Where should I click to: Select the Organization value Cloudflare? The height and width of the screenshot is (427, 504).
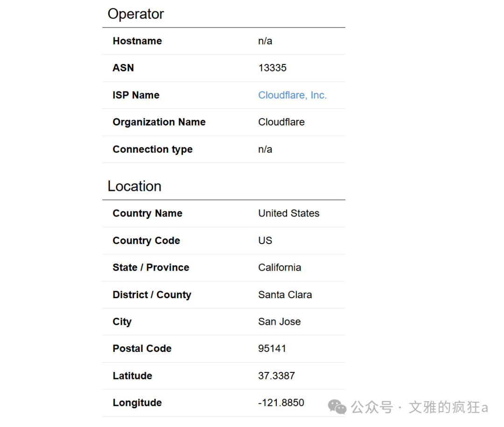(x=281, y=122)
